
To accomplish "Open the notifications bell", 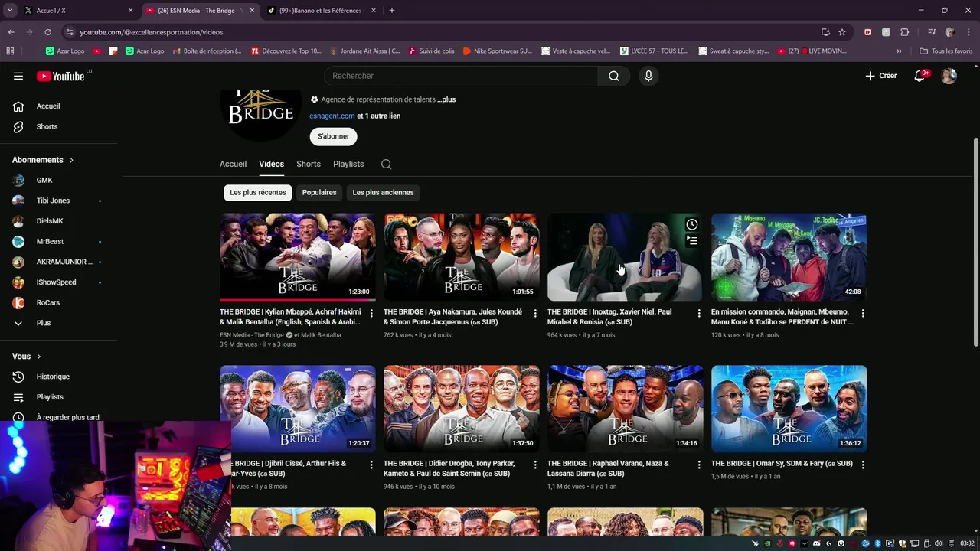I will pyautogui.click(x=920, y=76).
